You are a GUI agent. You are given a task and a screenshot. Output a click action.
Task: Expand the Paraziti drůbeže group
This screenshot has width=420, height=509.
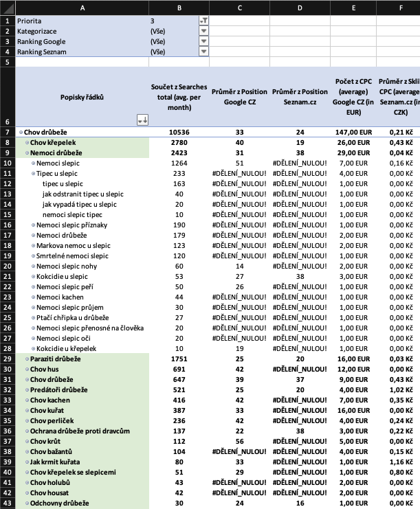[x=27, y=359]
